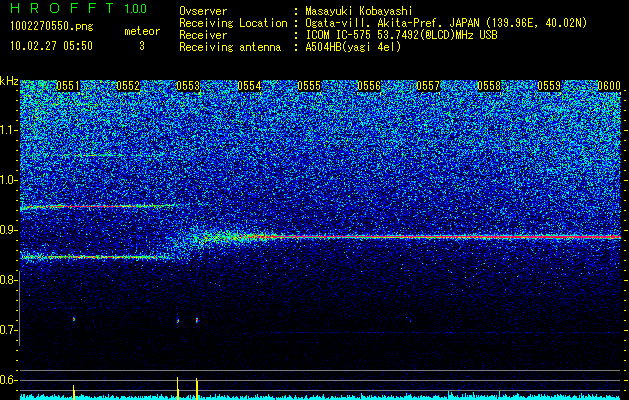The height and width of the screenshot is (400, 629).
Task: Click the signal trace at 0.95 kHz
Action: (x=97, y=207)
